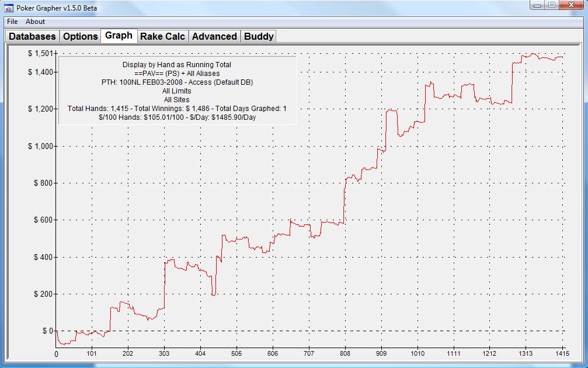
Task: Click the Poker Grapher app icon in title bar
Action: (x=9, y=8)
